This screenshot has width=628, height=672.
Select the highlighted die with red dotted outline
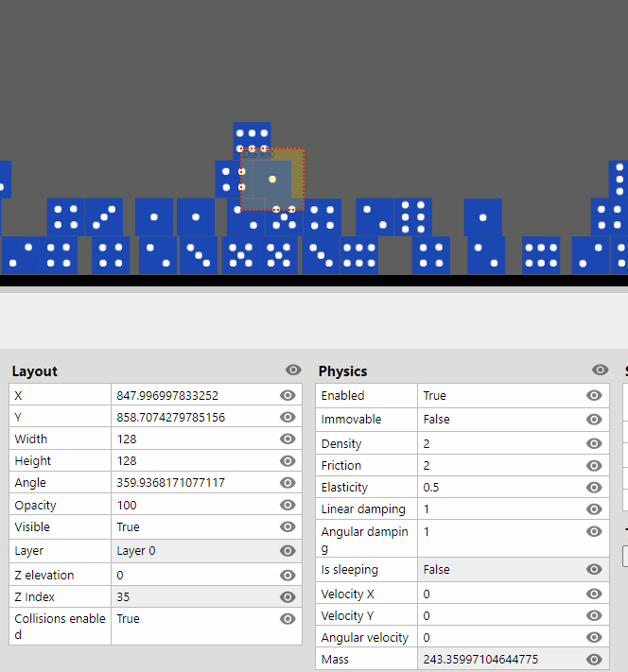pyautogui.click(x=272, y=180)
